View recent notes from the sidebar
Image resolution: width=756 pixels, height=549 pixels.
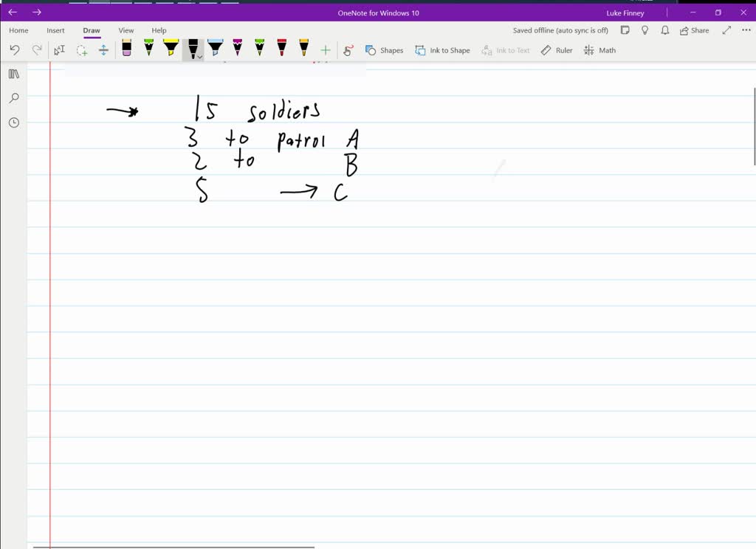tap(13, 122)
